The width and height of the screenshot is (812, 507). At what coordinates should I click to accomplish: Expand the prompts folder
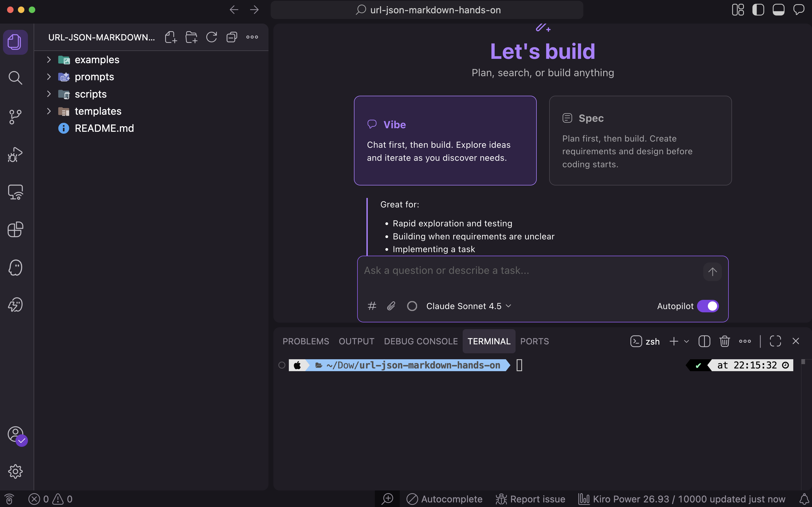click(49, 77)
